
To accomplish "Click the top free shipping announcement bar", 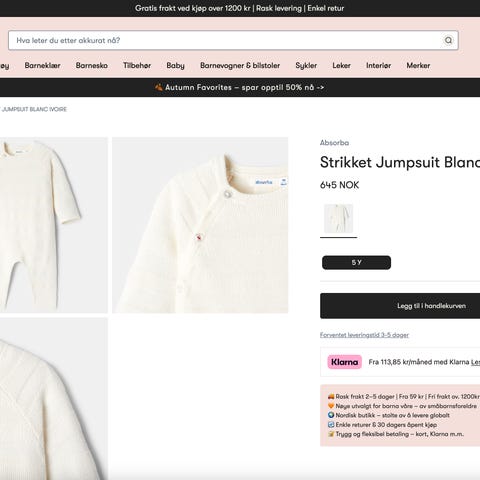I will (x=239, y=8).
